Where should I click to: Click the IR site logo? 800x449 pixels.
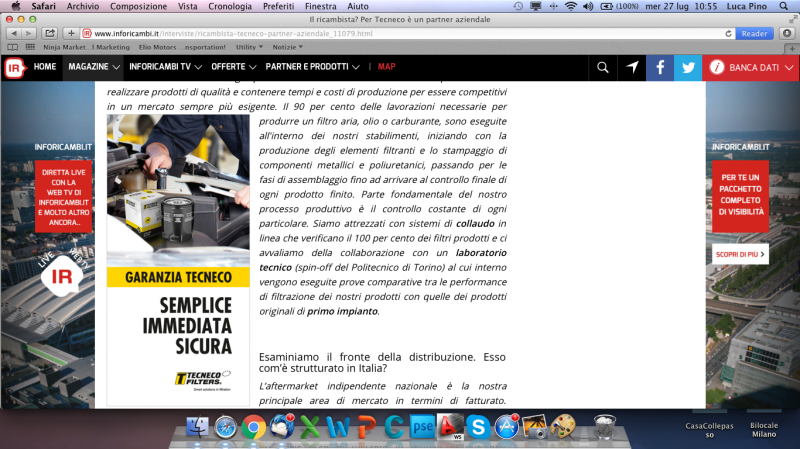pos(14,67)
